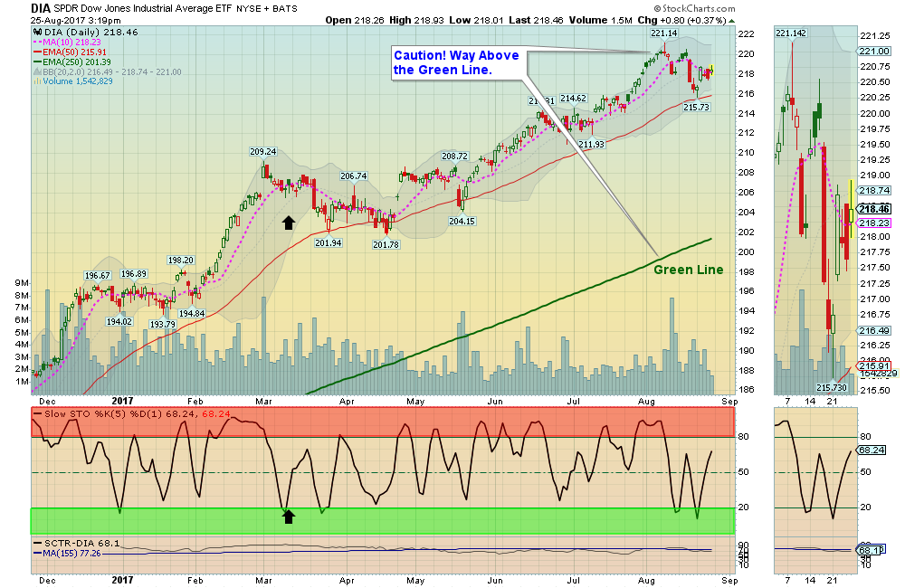Screen dimensions: 905x588
Task: Click the 186 price axis label
Action: click(747, 390)
